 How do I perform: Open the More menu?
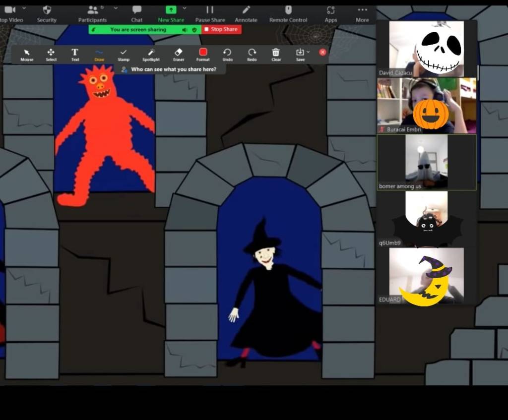click(362, 13)
